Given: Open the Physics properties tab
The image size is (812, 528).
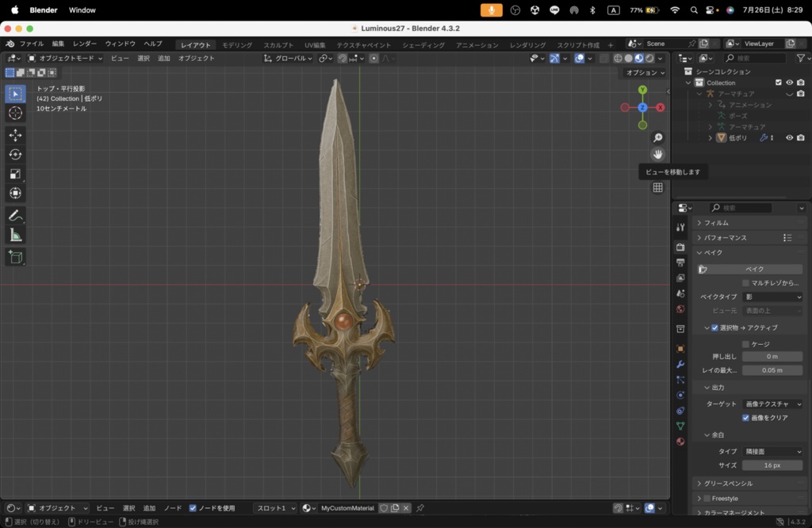Looking at the screenshot, I should pyautogui.click(x=680, y=395).
